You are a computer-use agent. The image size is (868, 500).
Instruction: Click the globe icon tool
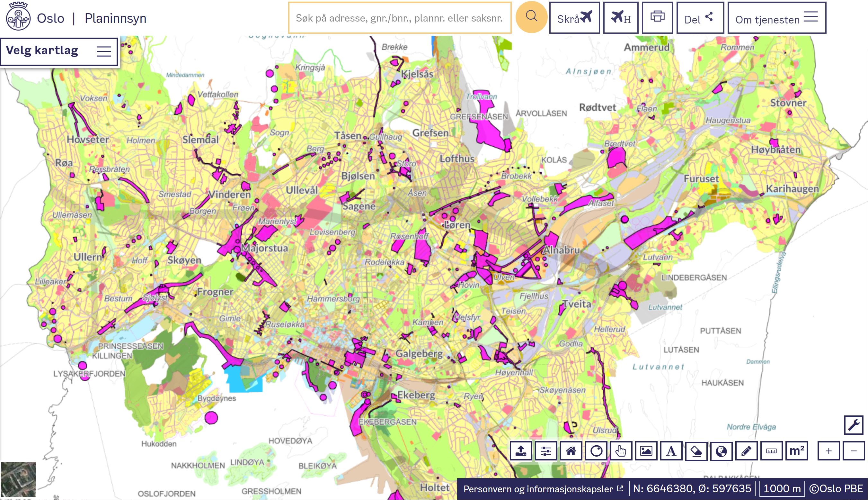tap(721, 450)
